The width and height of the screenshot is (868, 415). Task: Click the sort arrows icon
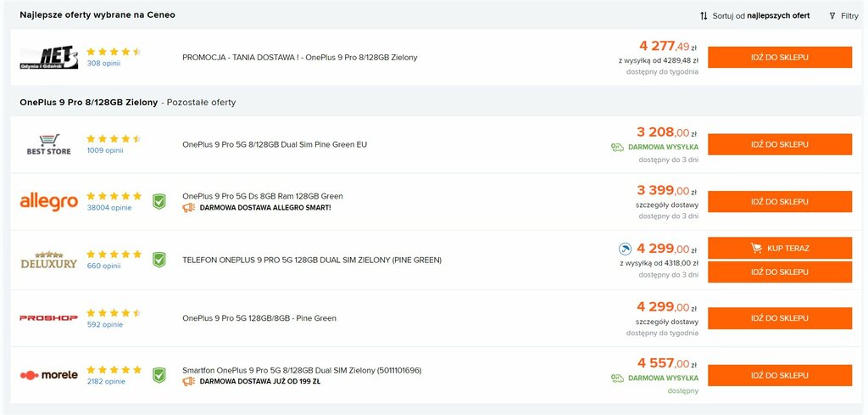point(704,16)
